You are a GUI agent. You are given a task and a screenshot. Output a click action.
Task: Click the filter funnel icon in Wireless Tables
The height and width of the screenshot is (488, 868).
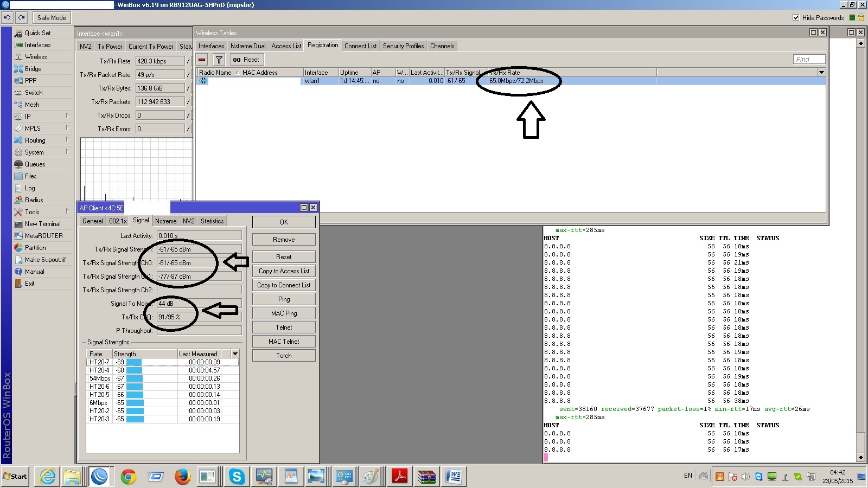[219, 60]
